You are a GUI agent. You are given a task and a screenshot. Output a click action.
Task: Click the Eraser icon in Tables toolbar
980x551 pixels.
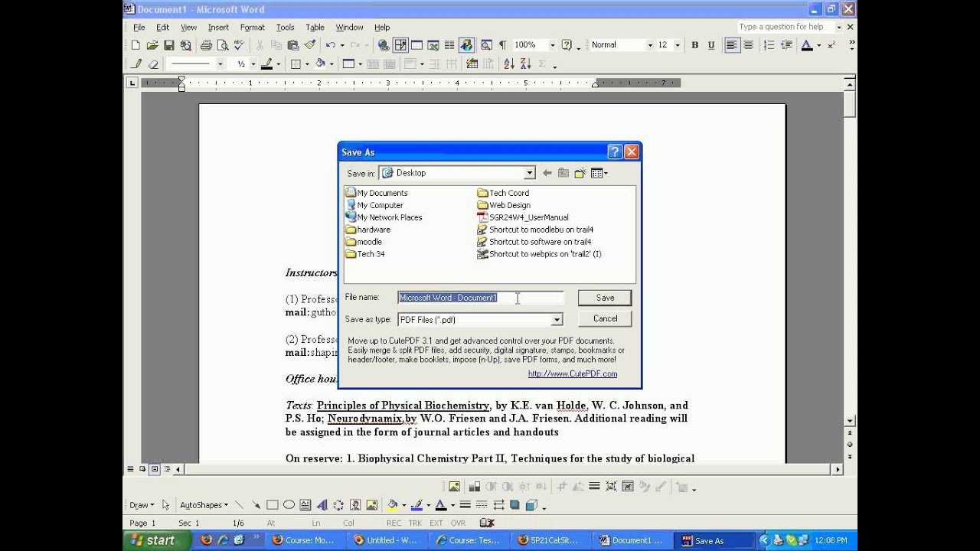coord(153,64)
